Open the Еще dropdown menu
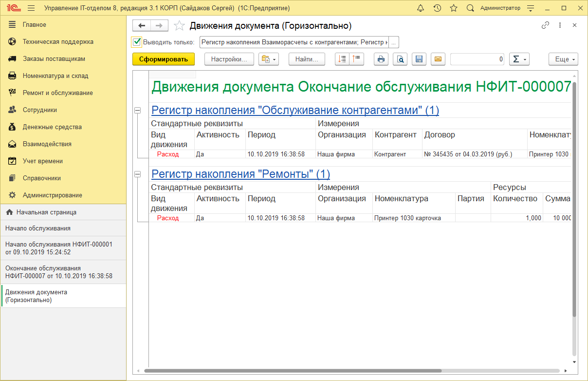 tap(563, 59)
